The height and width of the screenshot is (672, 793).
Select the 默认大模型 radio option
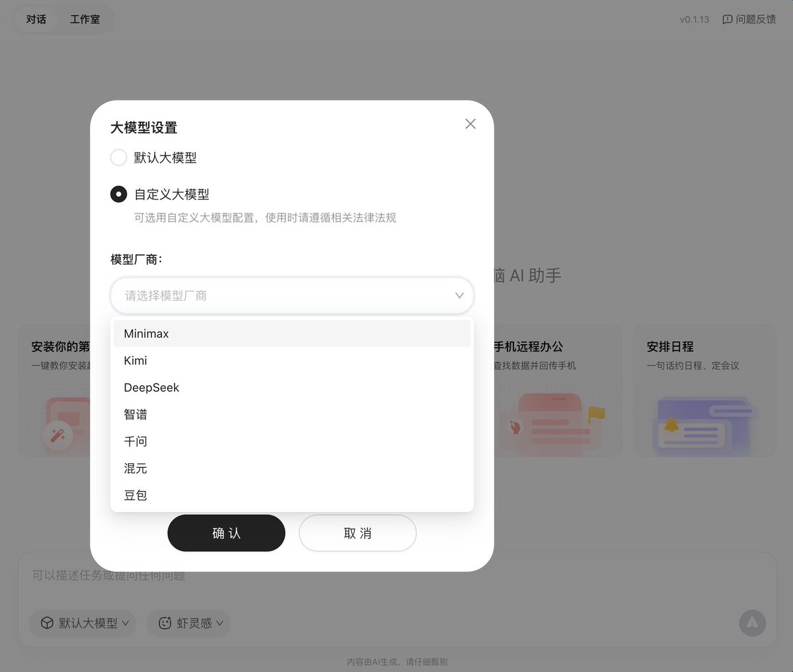tap(118, 158)
